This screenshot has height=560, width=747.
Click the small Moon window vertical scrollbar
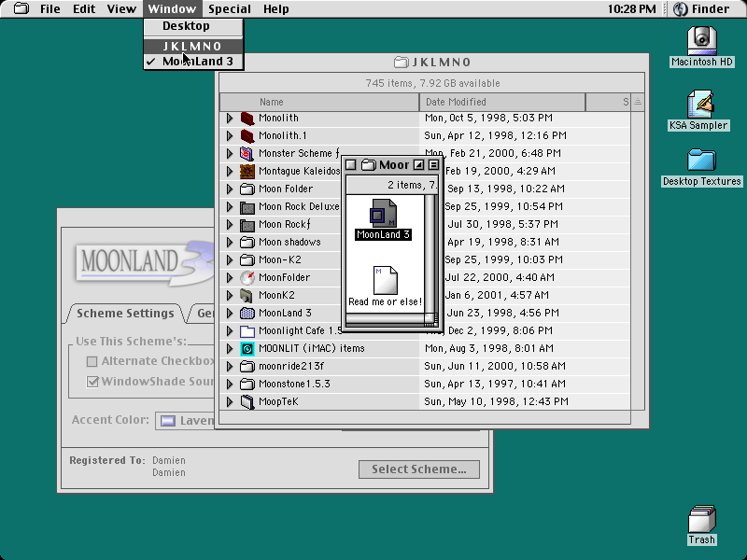(x=430, y=253)
